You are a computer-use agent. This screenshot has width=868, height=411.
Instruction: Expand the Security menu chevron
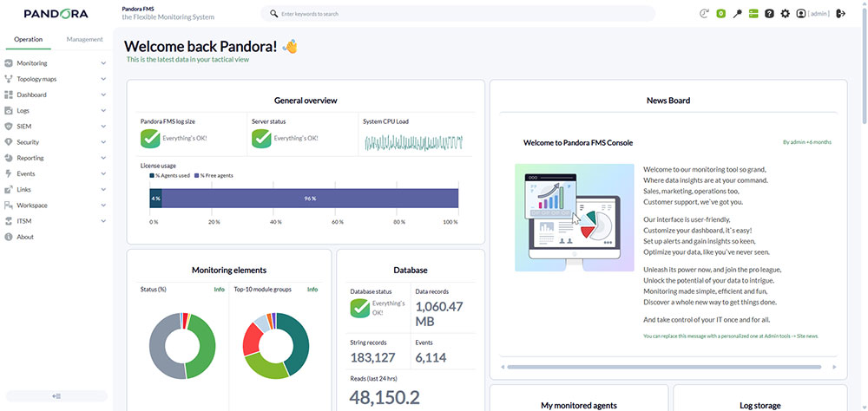103,142
